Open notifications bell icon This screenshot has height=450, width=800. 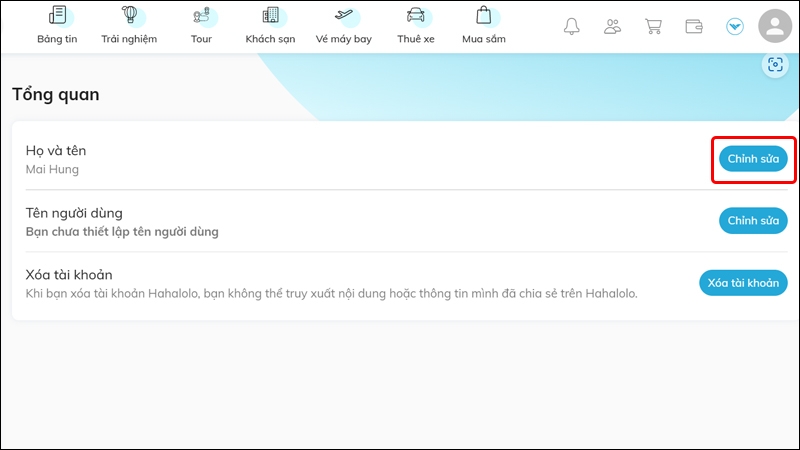pos(571,26)
